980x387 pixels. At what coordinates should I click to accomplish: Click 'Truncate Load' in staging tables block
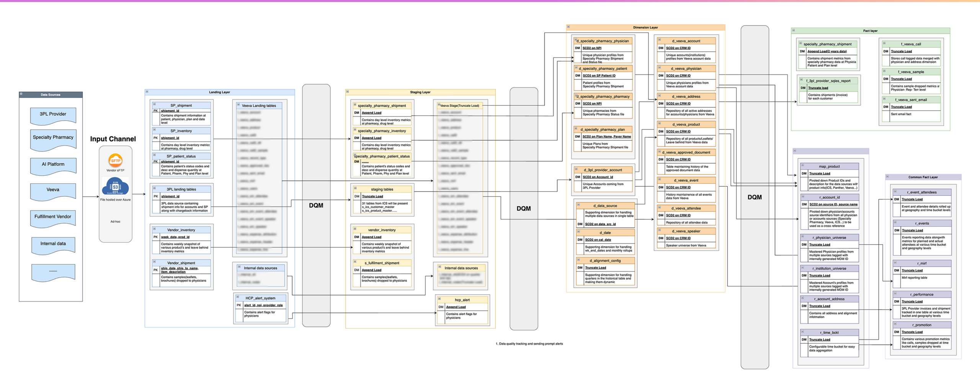point(372,196)
